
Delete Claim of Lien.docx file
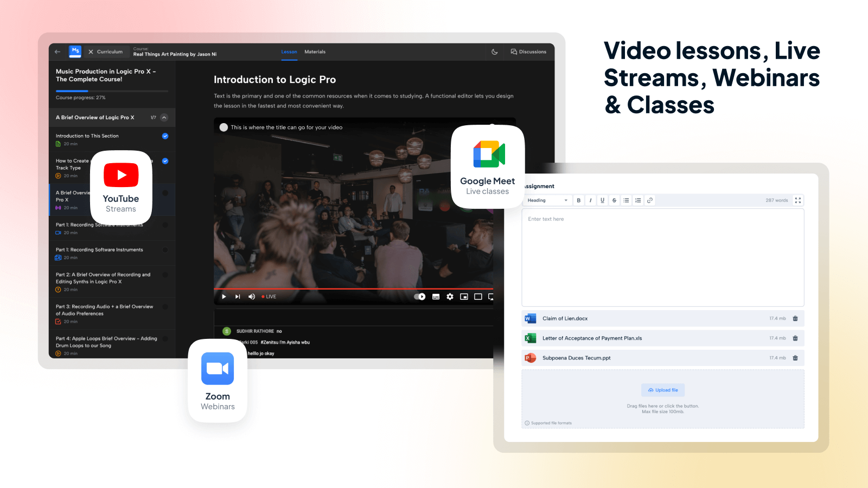pyautogui.click(x=795, y=319)
